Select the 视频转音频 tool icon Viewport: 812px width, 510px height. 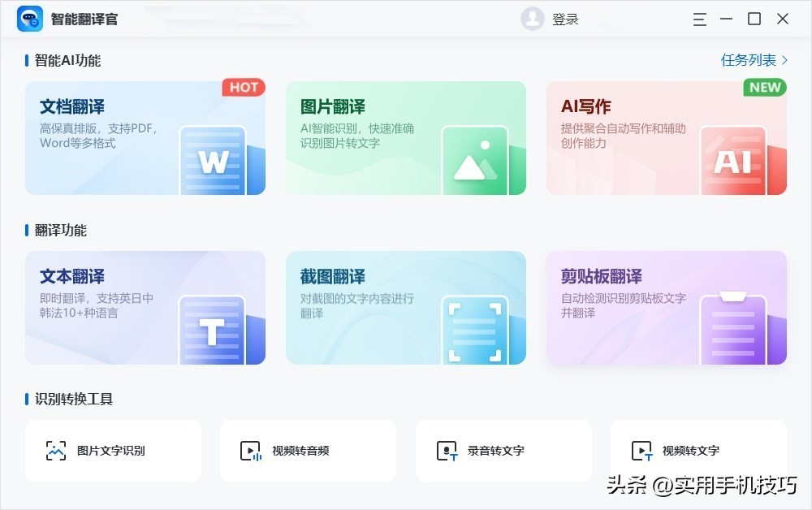(249, 451)
